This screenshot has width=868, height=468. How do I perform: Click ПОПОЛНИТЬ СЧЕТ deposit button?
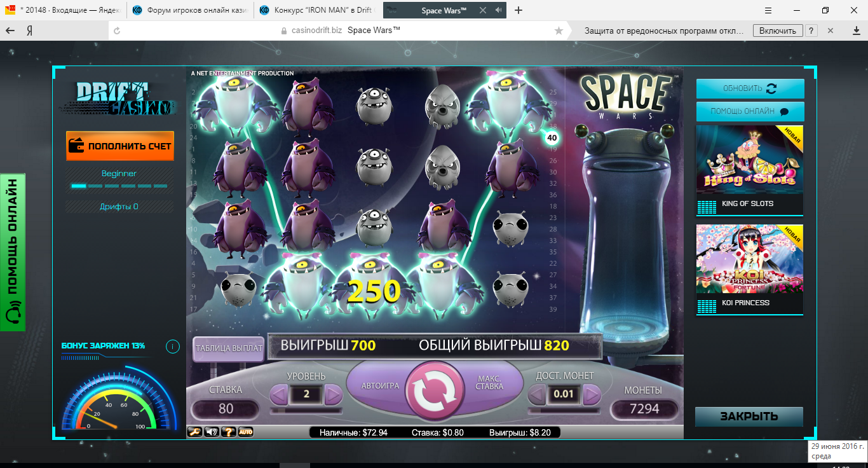coord(120,146)
